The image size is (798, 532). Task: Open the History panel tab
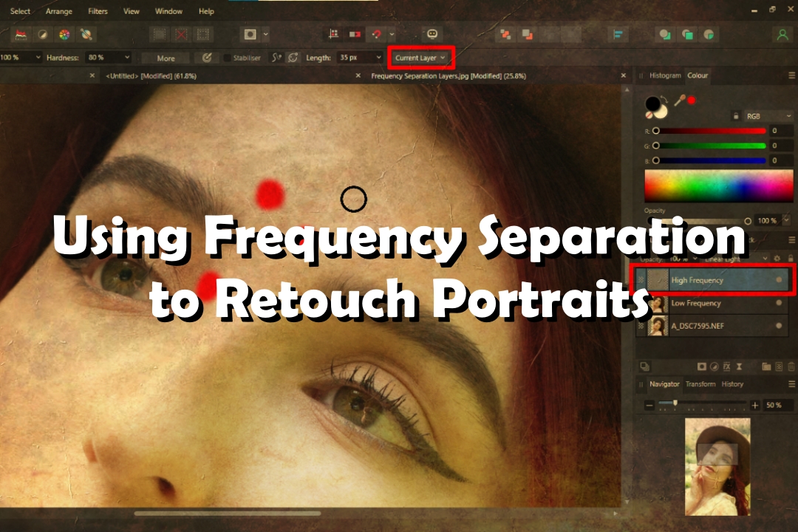(x=732, y=384)
